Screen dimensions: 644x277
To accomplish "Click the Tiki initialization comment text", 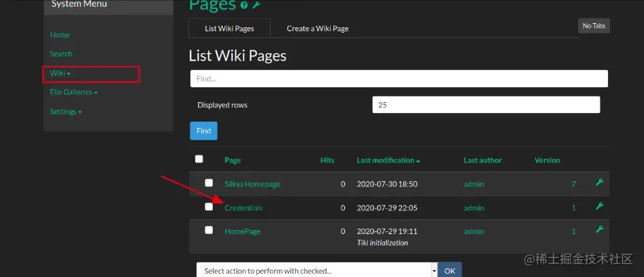I will [x=382, y=242].
